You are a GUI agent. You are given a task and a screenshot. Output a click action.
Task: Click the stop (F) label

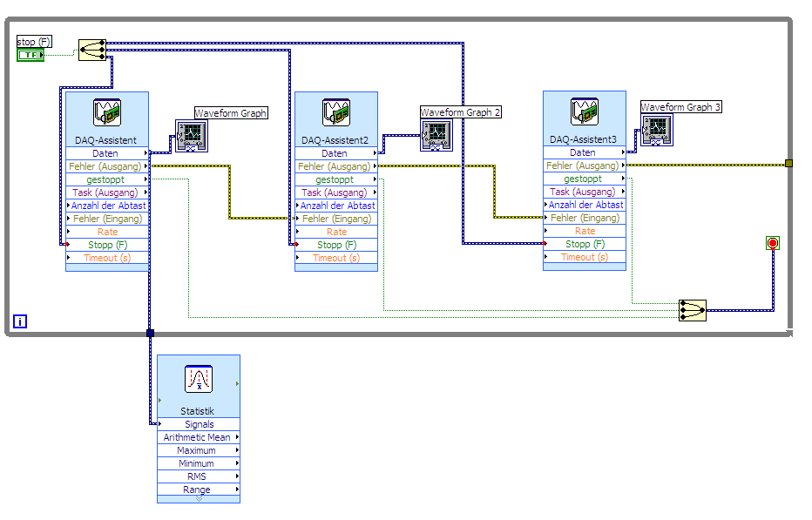(34, 42)
